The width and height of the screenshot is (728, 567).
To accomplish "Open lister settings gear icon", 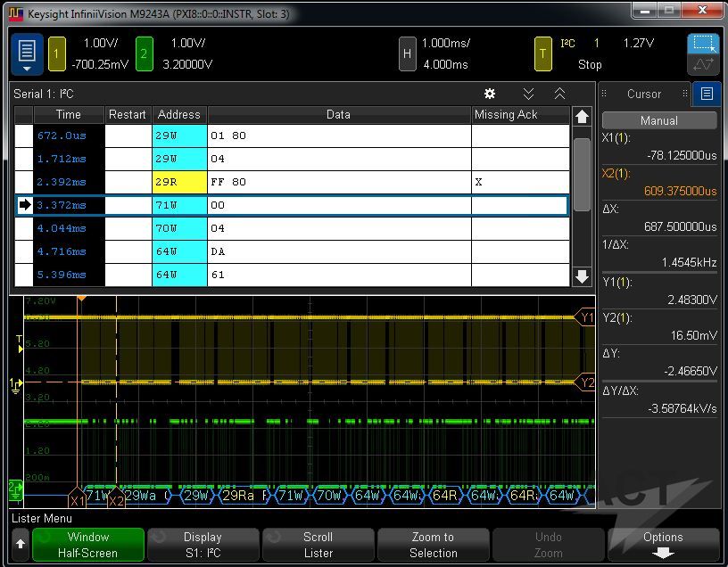I will [x=490, y=94].
